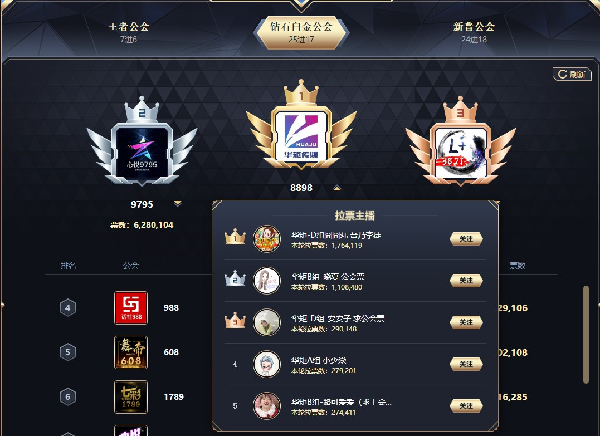Follow the fifth-ranked streamer
Viewport: 600px width, 436px height.
[466, 406]
